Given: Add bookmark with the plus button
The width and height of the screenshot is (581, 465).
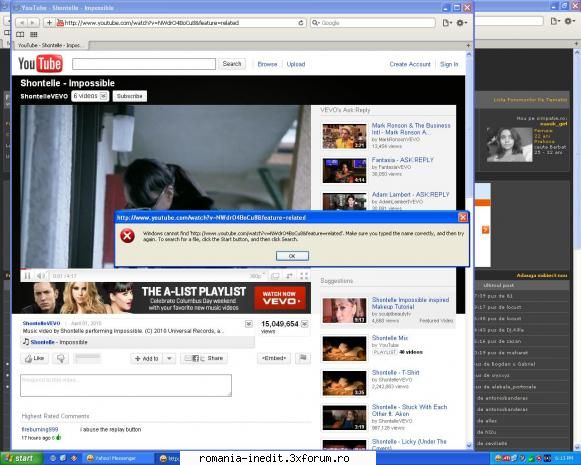Looking at the screenshot, I should 49,23.
